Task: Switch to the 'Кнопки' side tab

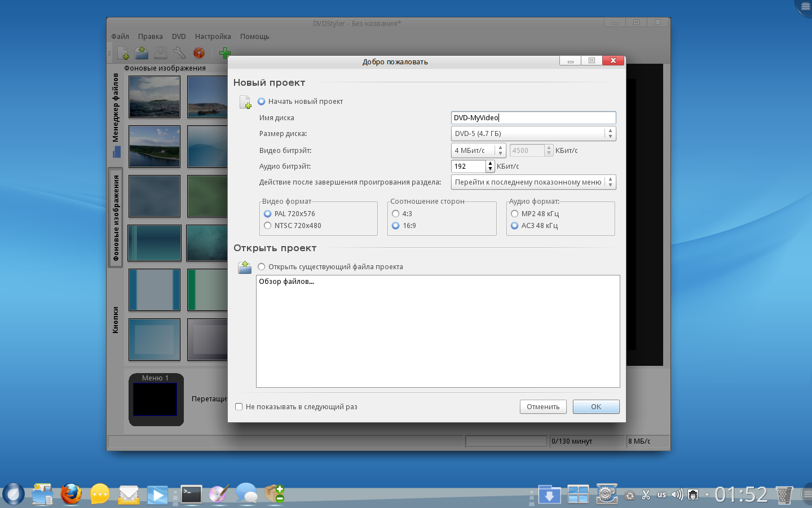Action: click(x=116, y=320)
